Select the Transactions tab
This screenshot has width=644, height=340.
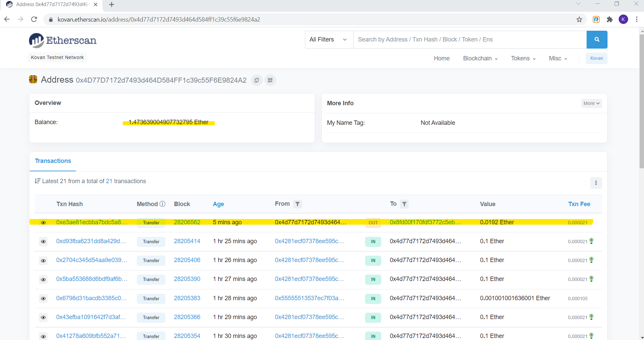(x=53, y=161)
